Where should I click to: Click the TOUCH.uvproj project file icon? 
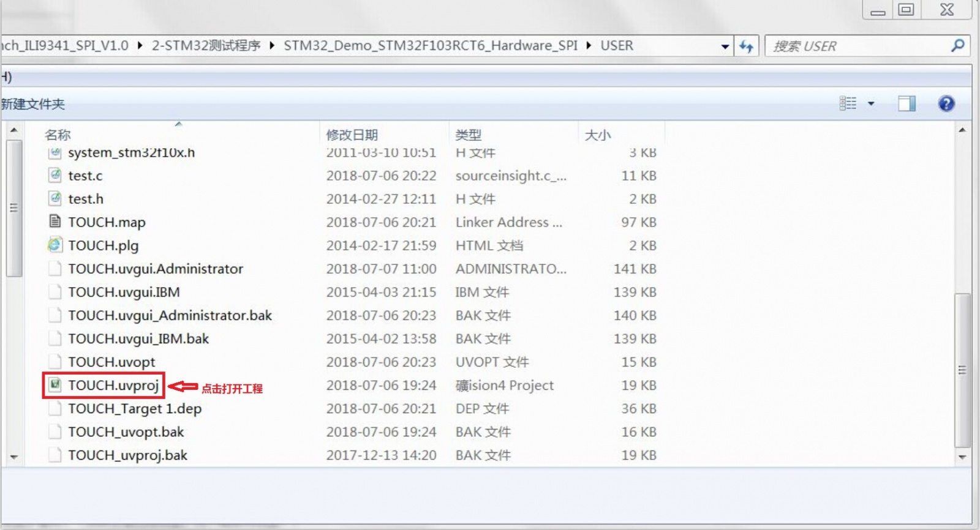coord(55,385)
